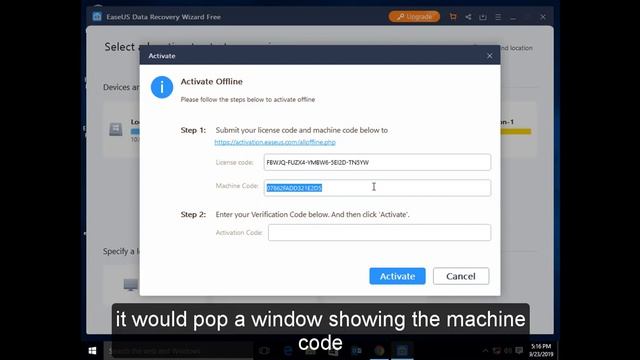Click the empty Activation Code field
This screenshot has width=640, height=360.
[379, 233]
